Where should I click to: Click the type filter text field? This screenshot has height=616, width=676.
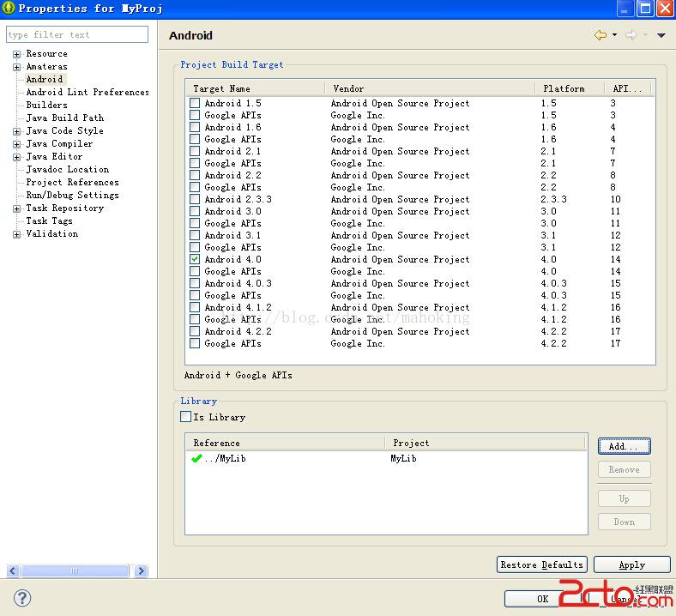[x=77, y=34]
